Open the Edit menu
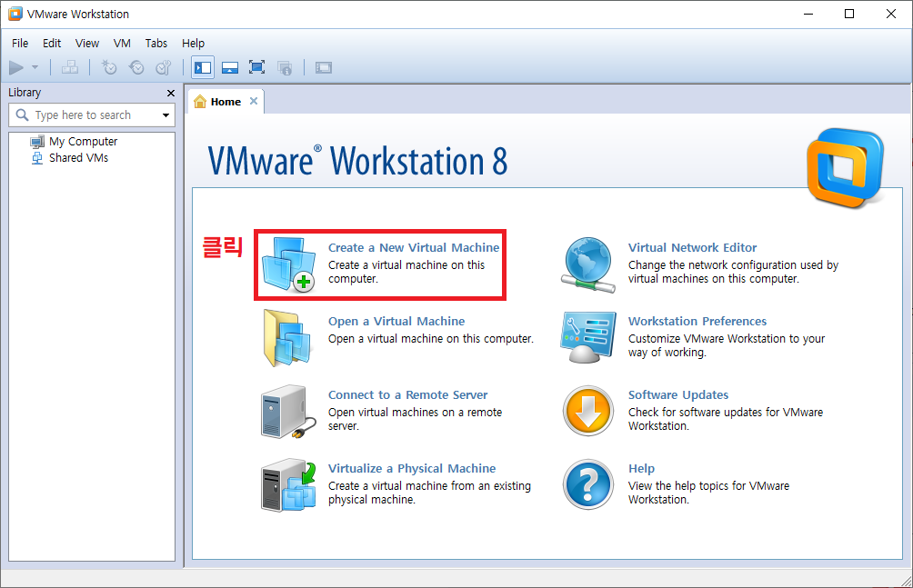The height and width of the screenshot is (588, 913). click(x=52, y=43)
